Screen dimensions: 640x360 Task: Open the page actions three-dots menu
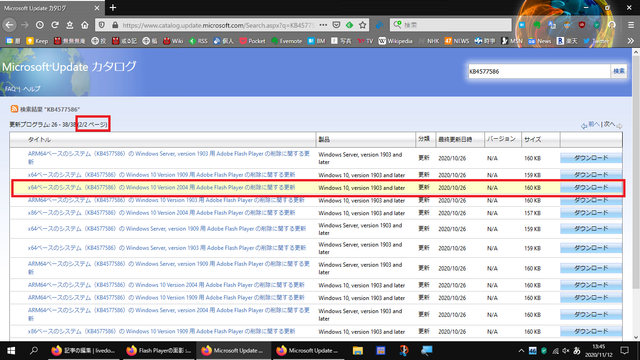pos(323,25)
